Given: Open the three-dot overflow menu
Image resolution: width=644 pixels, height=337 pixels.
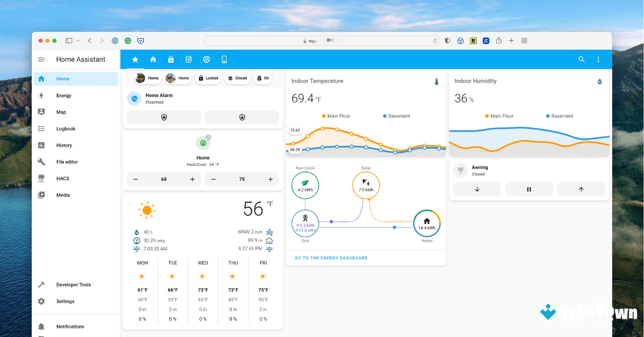Looking at the screenshot, I should [598, 59].
